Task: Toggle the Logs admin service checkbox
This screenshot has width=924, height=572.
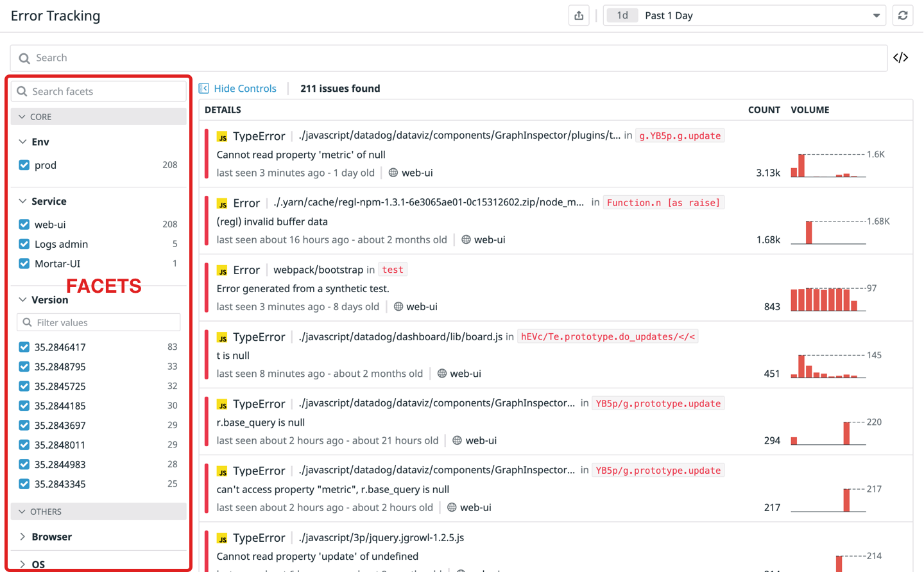Action: (x=24, y=244)
